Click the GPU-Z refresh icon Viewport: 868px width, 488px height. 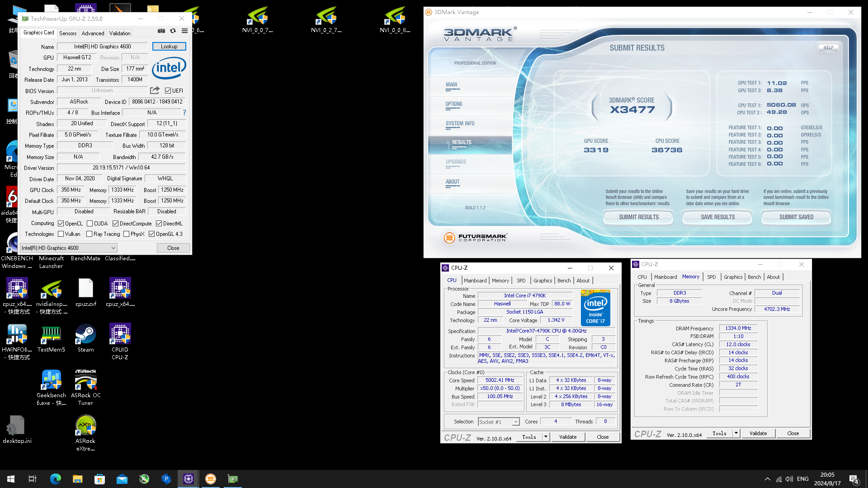point(173,31)
